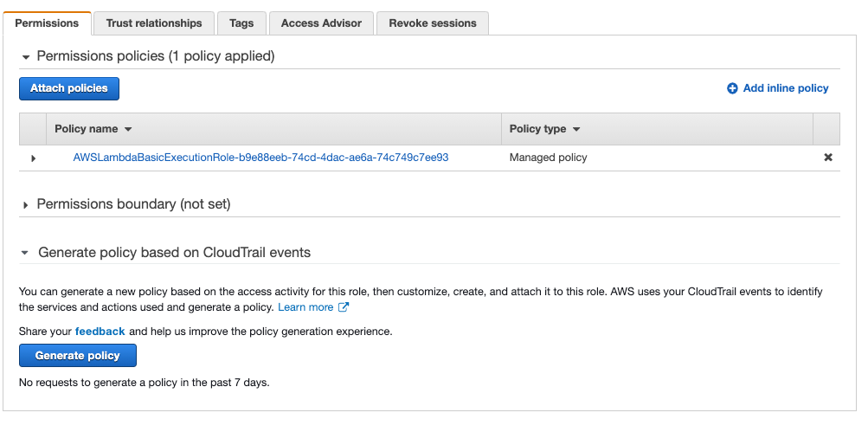The height and width of the screenshot is (432, 868).
Task: Expand the AWSLambdaBasicExecutionRole policy row arrow
Action: 34,158
